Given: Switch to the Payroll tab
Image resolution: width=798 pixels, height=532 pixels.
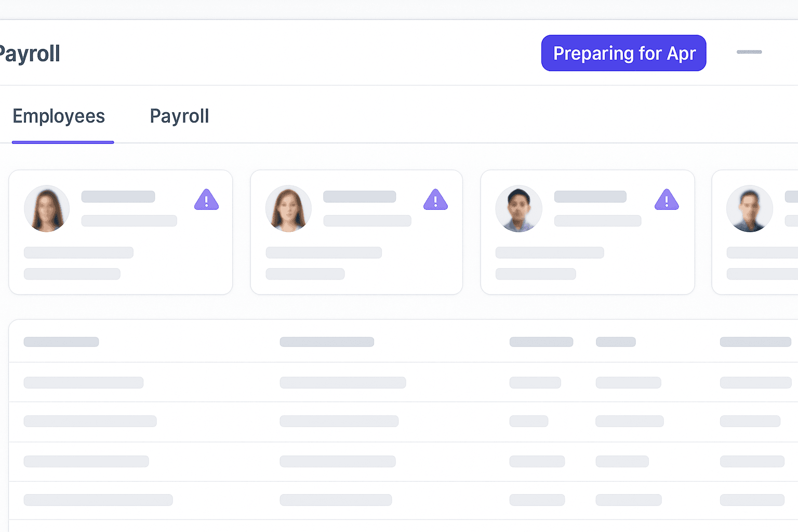Looking at the screenshot, I should point(179,116).
